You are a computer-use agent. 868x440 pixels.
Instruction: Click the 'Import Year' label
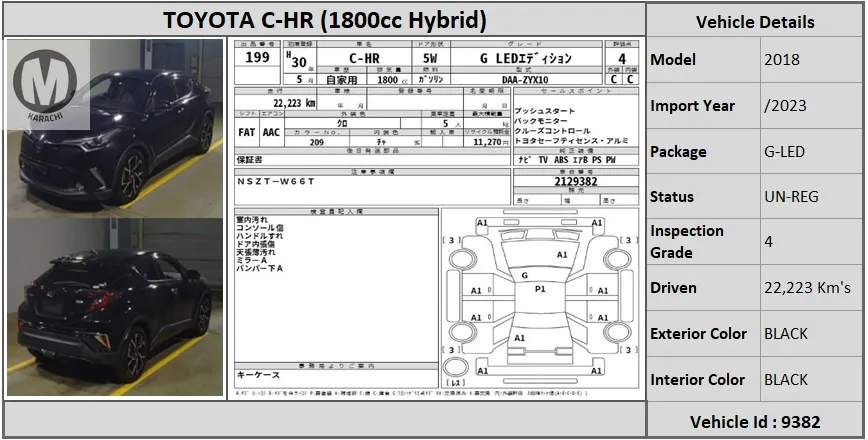(x=693, y=106)
